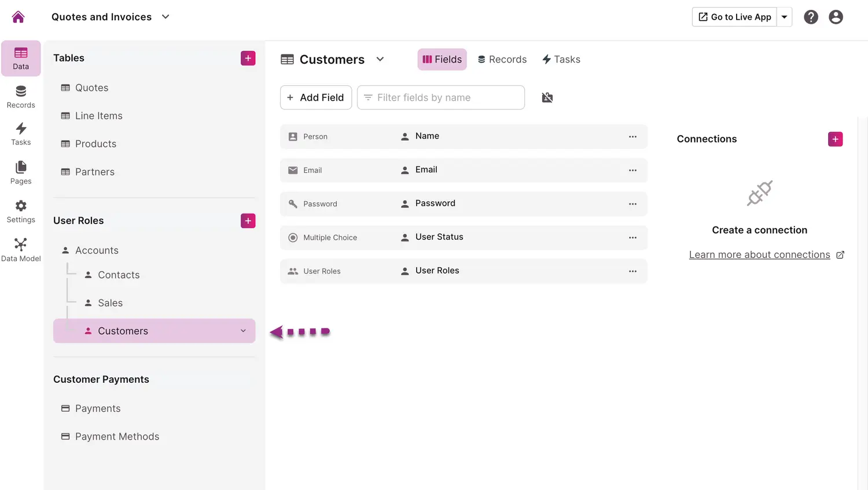Switch to the Records tab
The image size is (868, 490).
point(502,59)
